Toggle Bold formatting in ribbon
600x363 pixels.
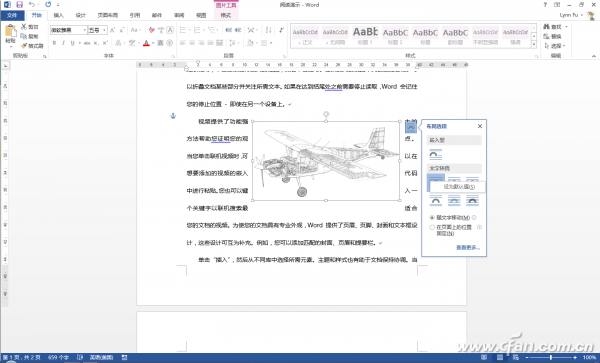click(54, 43)
